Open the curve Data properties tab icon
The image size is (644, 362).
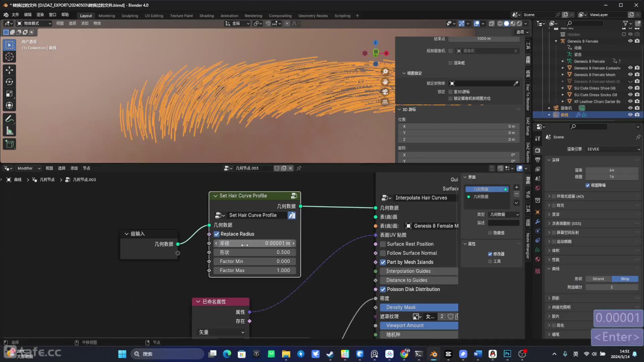click(x=538, y=250)
